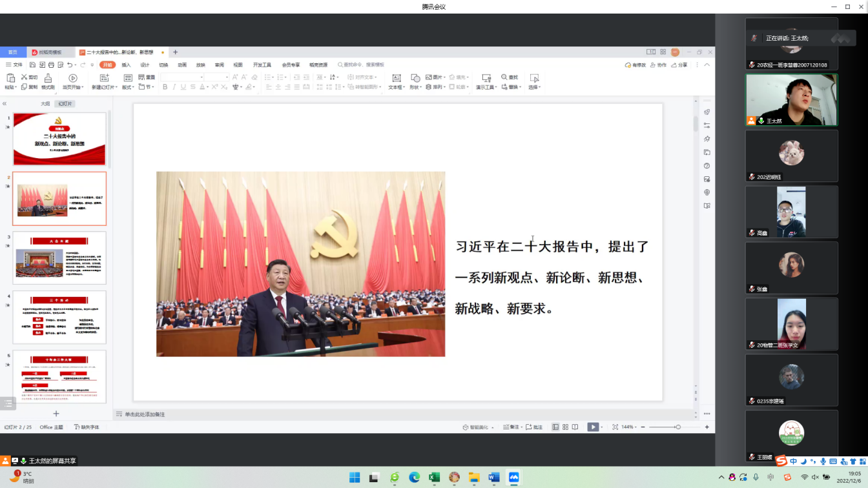
Task: Click the Find (查找) magnifier icon
Action: click(504, 77)
